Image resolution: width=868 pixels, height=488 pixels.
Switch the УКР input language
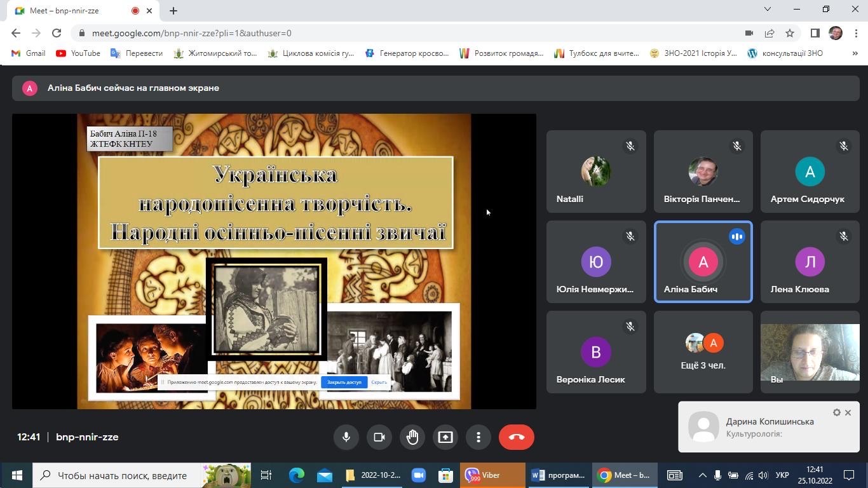[782, 475]
